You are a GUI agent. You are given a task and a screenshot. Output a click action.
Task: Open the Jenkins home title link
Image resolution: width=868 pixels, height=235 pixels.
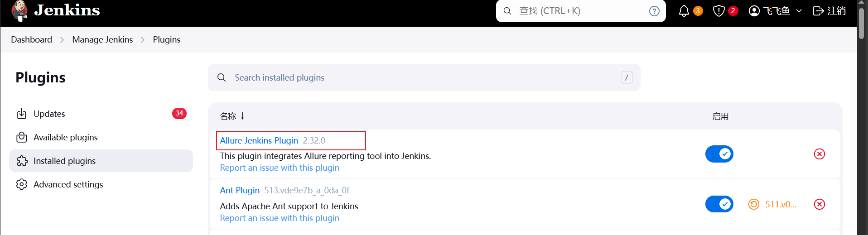click(x=67, y=10)
